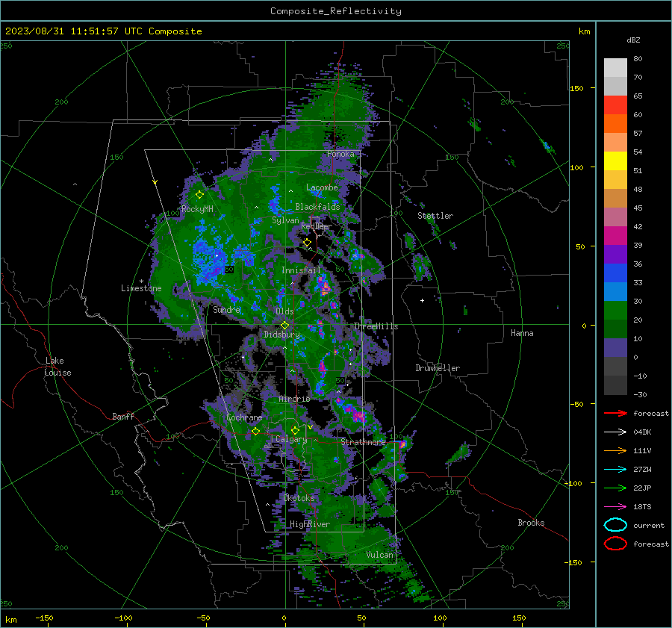The width and height of the screenshot is (672, 628).
Task: Click the Okotoks city label
Action: [x=299, y=498]
